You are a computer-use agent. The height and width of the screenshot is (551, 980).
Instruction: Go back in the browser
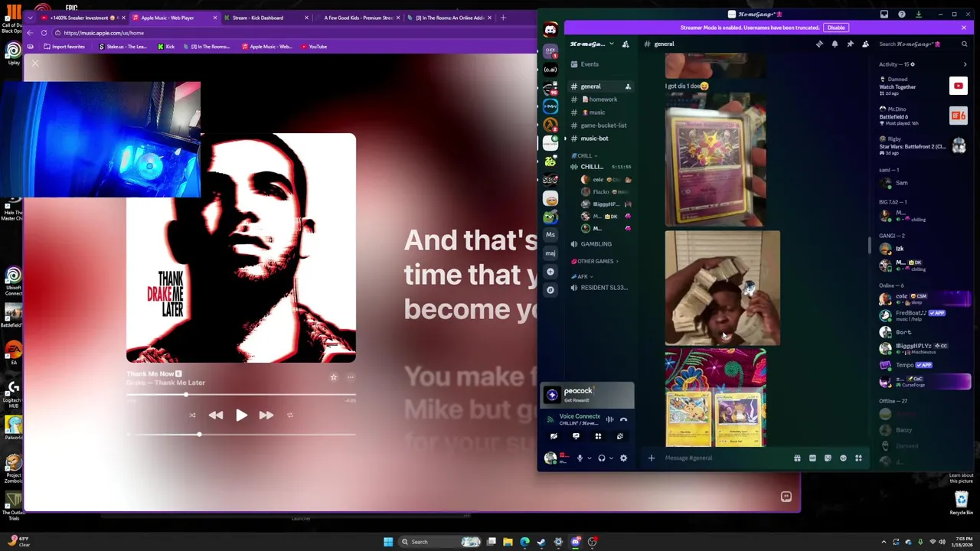coord(30,33)
